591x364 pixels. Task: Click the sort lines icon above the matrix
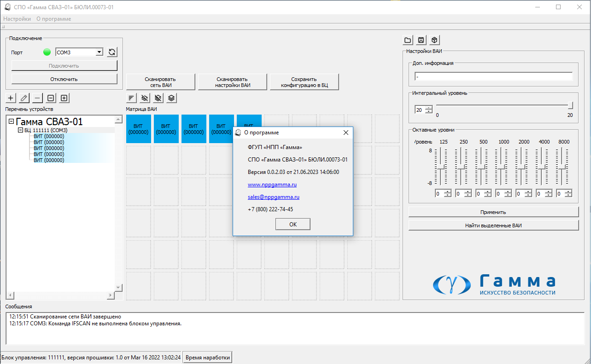coord(131,98)
